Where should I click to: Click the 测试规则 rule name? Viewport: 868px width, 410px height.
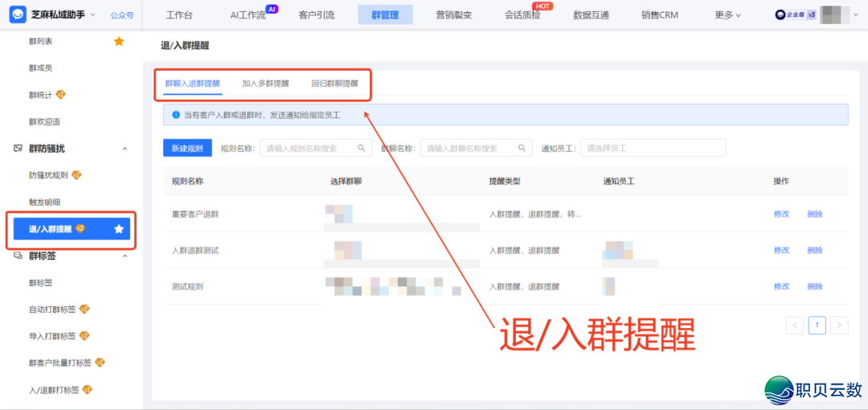click(187, 286)
